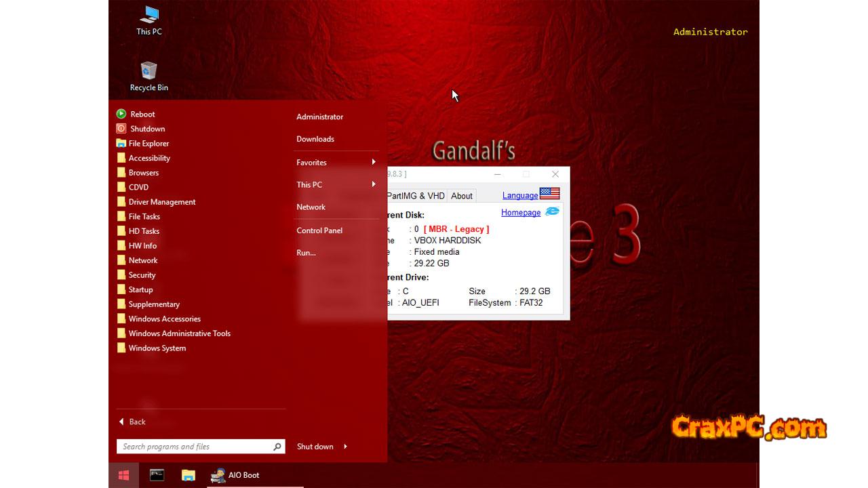Viewport: 868px width, 488px height.
Task: Close the AIO Boot window
Action: click(555, 174)
